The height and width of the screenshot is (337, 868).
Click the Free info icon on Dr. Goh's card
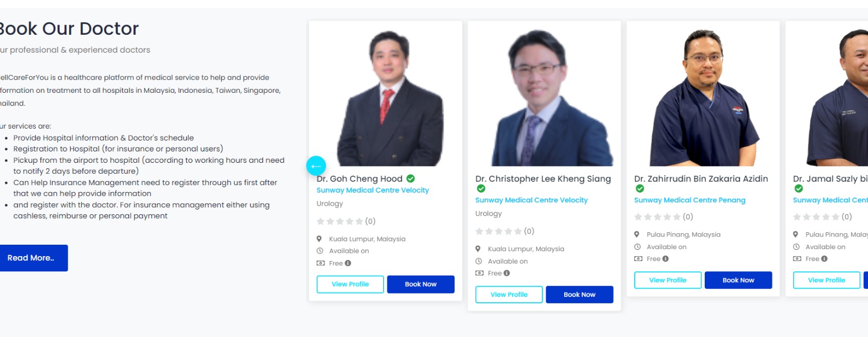pyautogui.click(x=348, y=263)
